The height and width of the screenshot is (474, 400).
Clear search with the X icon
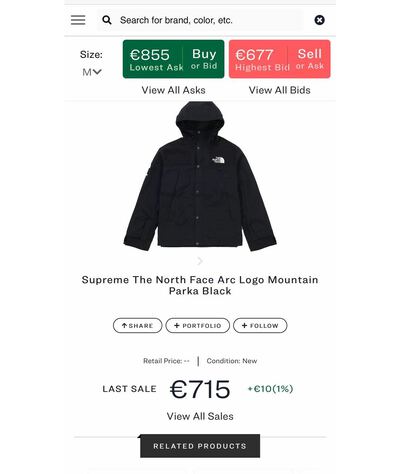(319, 20)
